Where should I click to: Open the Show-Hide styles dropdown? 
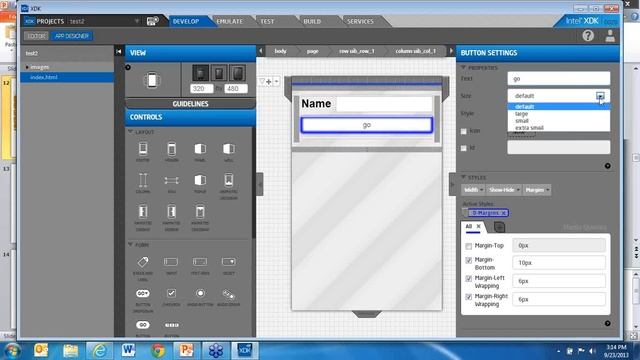tap(504, 190)
